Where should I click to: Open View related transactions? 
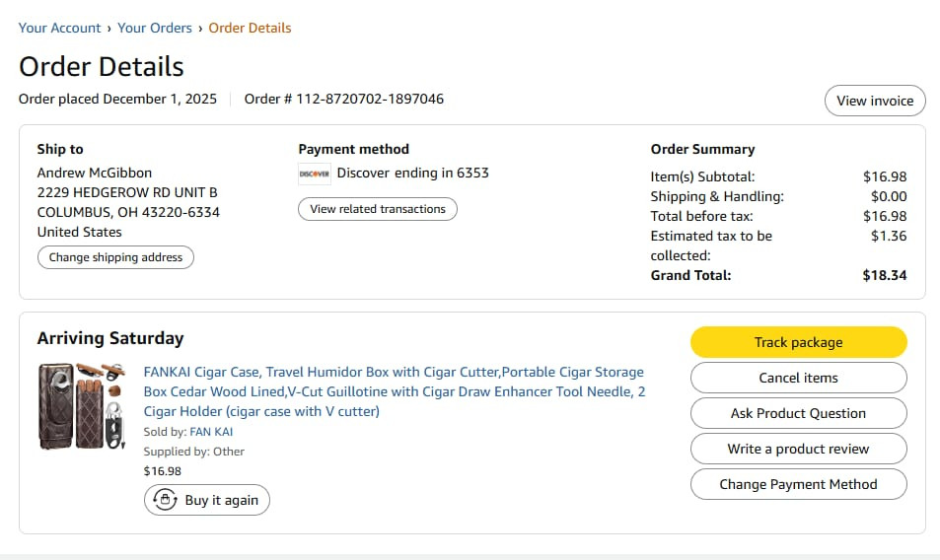pos(378,209)
